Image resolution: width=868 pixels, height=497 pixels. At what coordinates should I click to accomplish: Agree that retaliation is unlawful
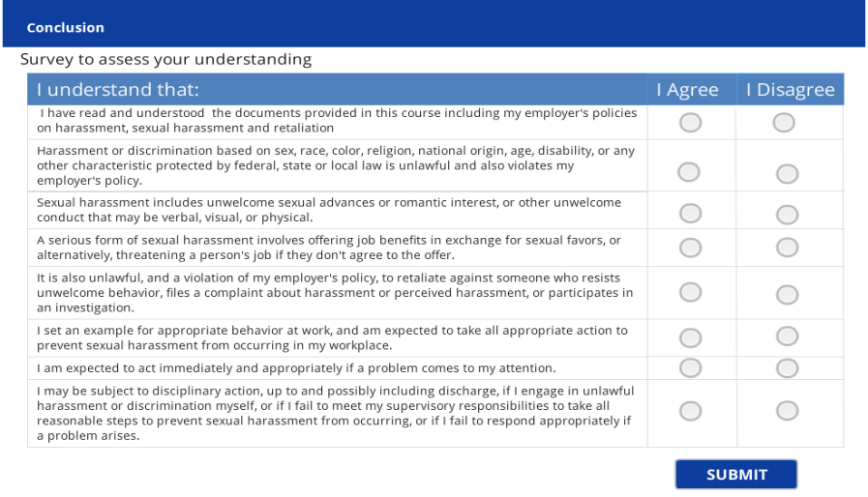point(690,292)
